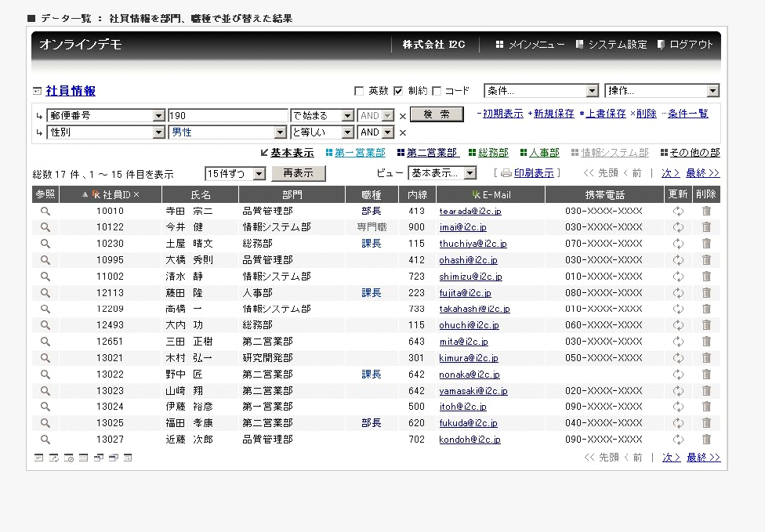Open tearada@i2c.jp email link

coord(470,212)
